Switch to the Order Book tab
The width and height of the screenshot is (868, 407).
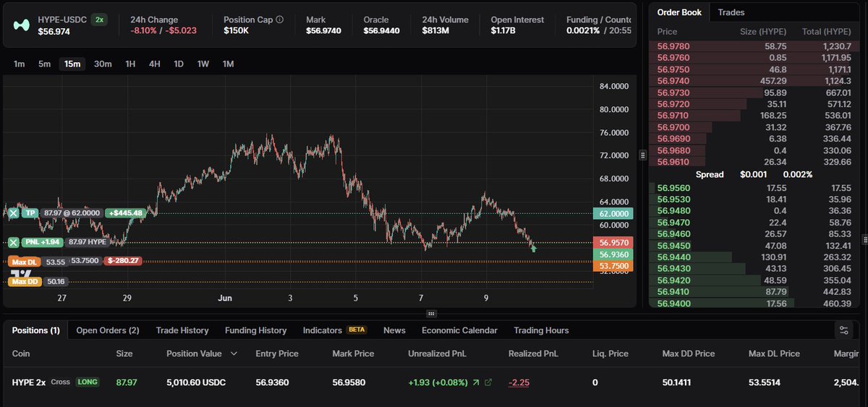(x=679, y=12)
